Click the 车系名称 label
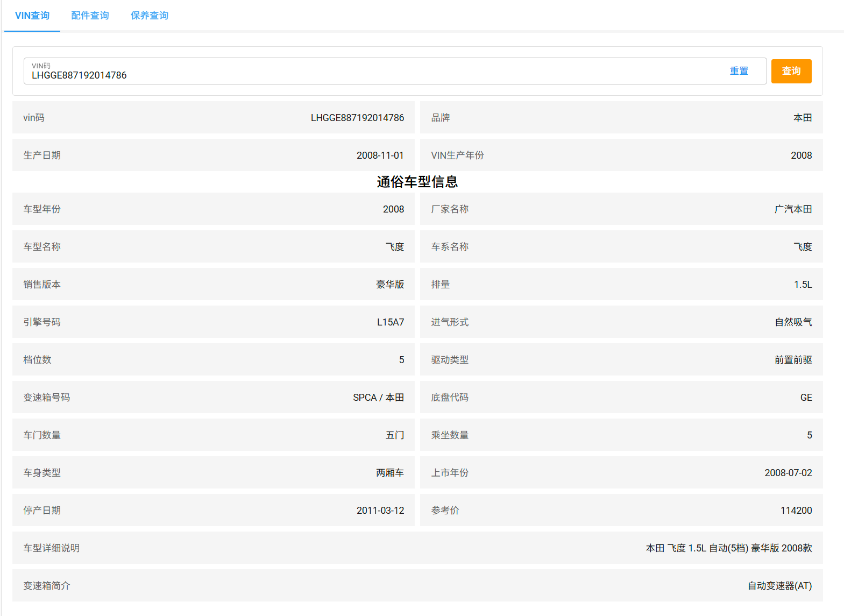Viewport: 844px width, 616px height. coord(450,247)
